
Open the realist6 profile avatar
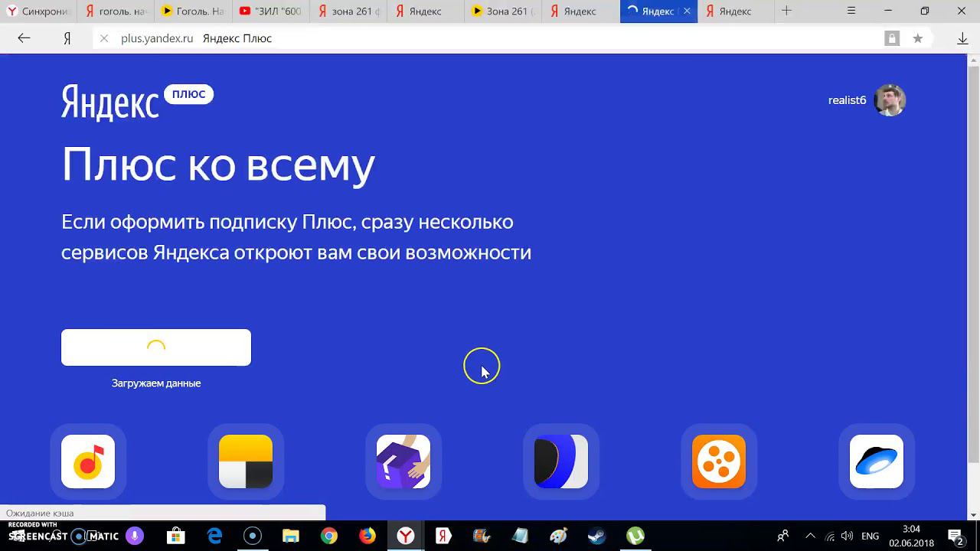890,100
